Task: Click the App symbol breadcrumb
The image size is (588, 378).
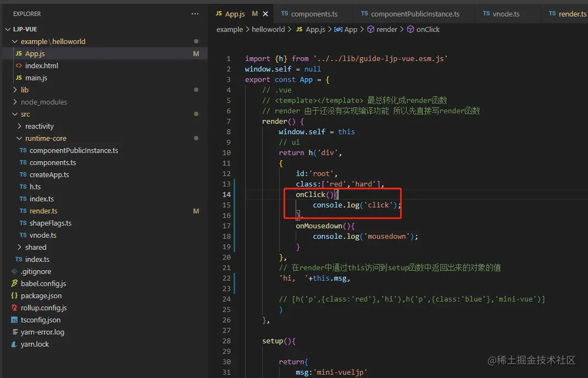Action: tap(351, 29)
